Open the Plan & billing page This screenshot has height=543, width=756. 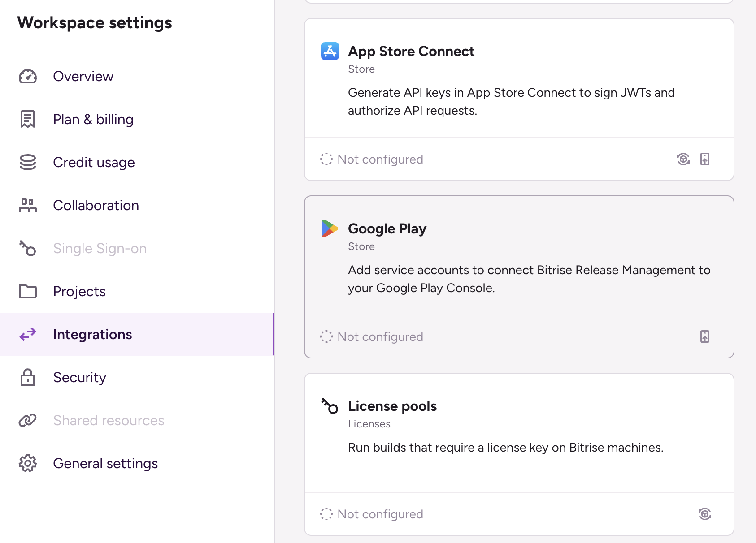coord(93,119)
